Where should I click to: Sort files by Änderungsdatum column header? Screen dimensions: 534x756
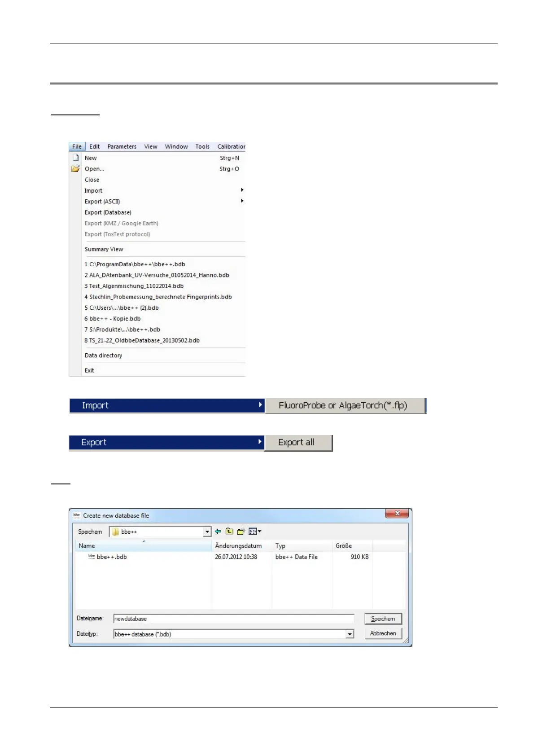coord(238,546)
